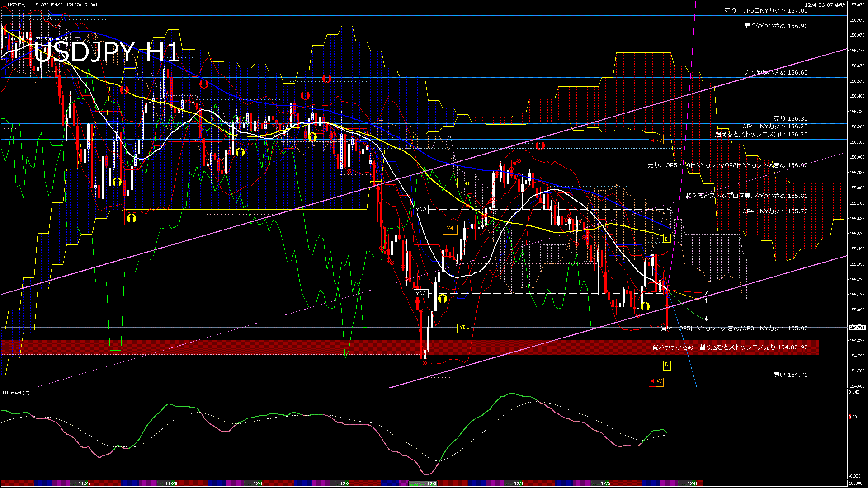Click the red circled sell signal near 156.05
The height and width of the screenshot is (488, 868).
pyautogui.click(x=519, y=160)
